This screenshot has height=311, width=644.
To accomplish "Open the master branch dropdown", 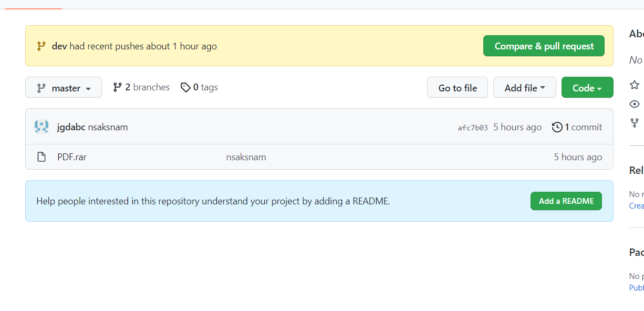I will coord(64,88).
